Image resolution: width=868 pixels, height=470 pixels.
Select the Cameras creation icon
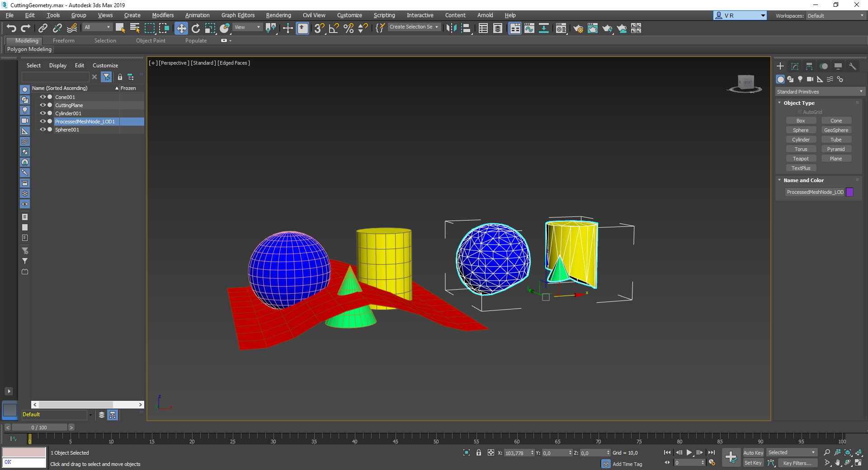(810, 80)
